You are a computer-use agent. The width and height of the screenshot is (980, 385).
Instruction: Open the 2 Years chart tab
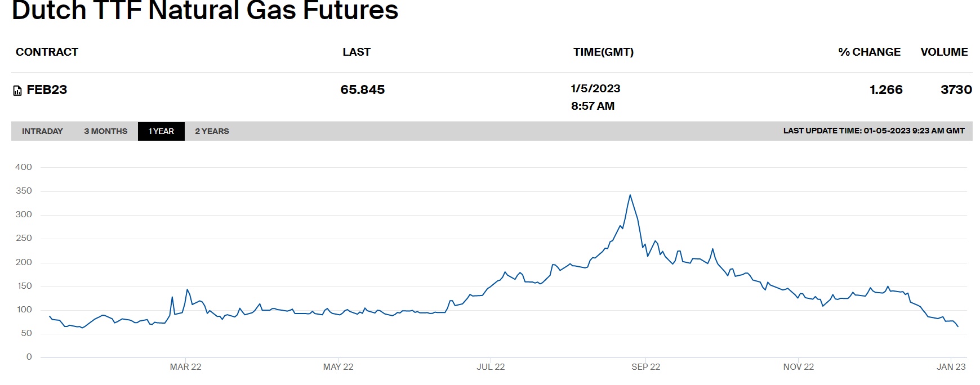(x=212, y=131)
